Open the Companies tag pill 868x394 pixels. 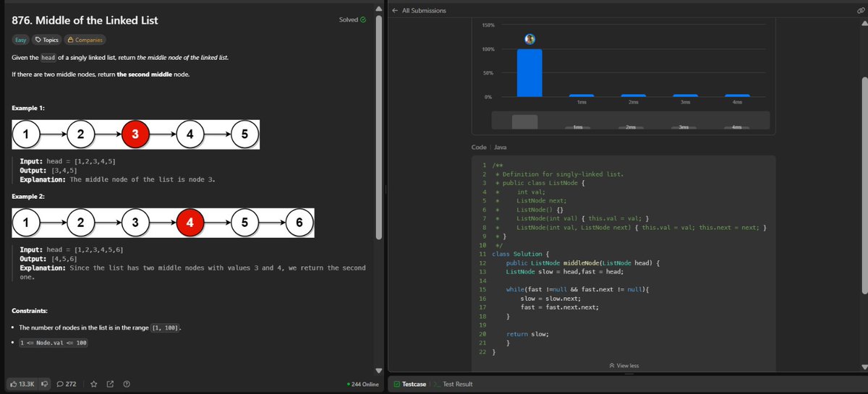[x=85, y=40]
